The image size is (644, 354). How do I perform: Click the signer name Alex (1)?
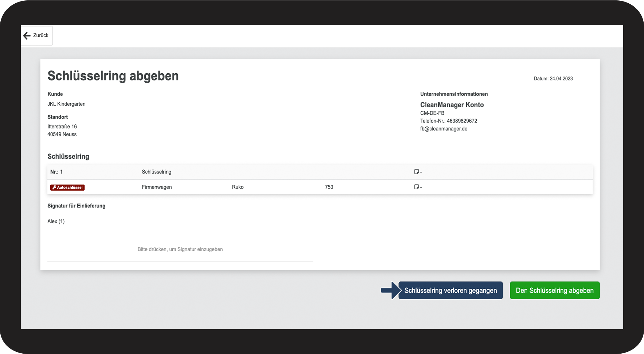point(56,221)
